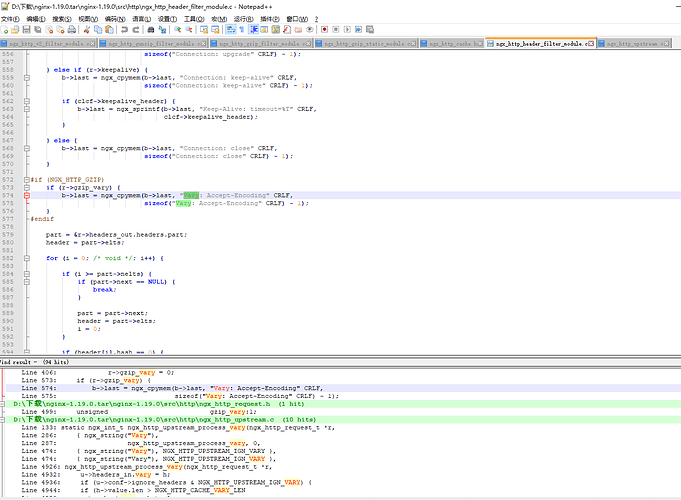
Task: Switch to ngx_http_upstream.c tab
Action: pyautogui.click(x=634, y=43)
